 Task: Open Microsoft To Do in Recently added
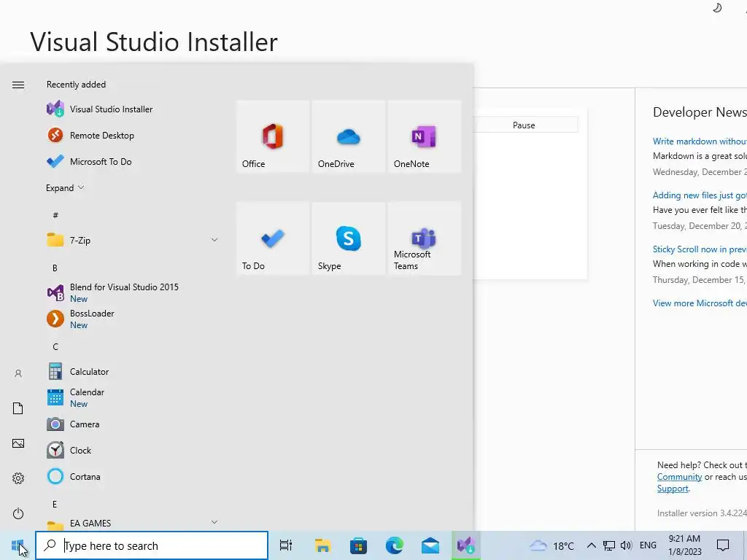pyautogui.click(x=131, y=161)
